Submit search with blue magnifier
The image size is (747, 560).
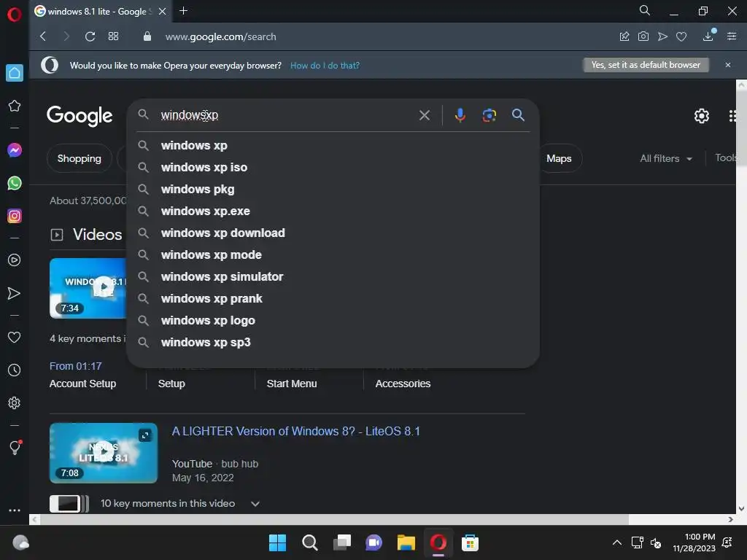519,114
